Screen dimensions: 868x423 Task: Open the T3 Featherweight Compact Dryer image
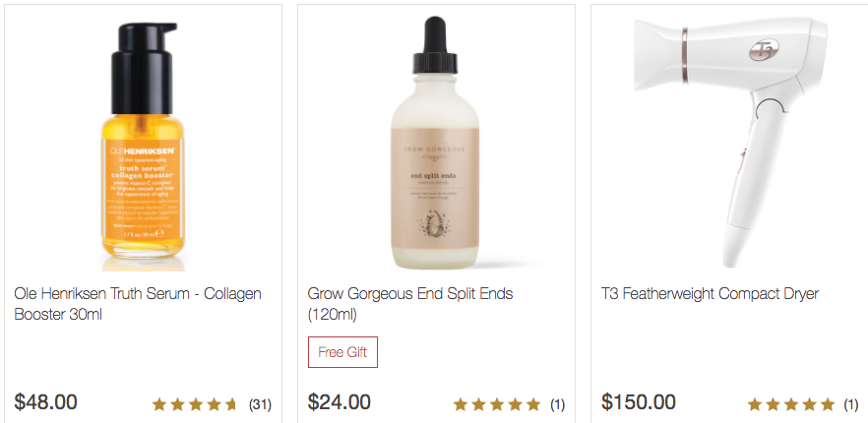click(730, 142)
